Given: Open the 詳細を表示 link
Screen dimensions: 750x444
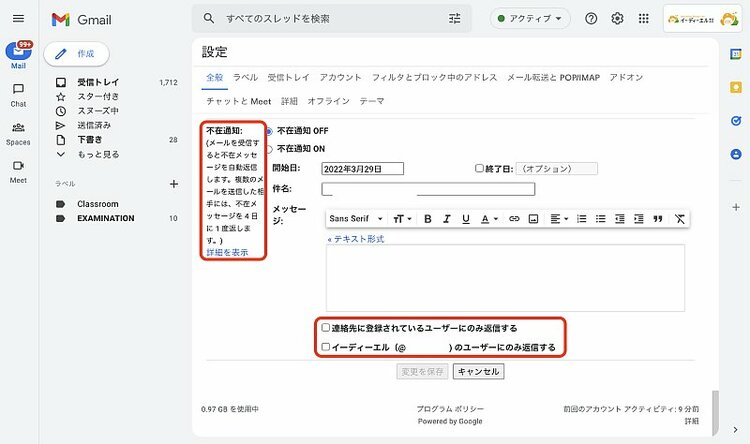Looking at the screenshot, I should pyautogui.click(x=227, y=252).
